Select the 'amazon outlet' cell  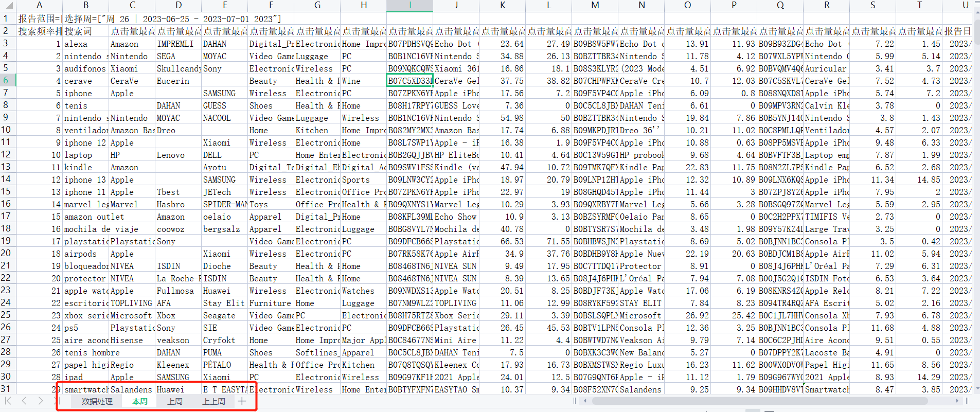(86, 217)
